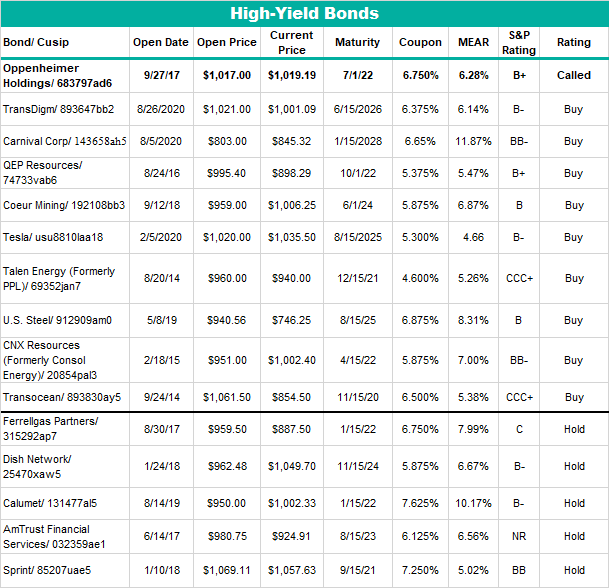Click TransDigm open date 8/26/2020

[x=161, y=109]
